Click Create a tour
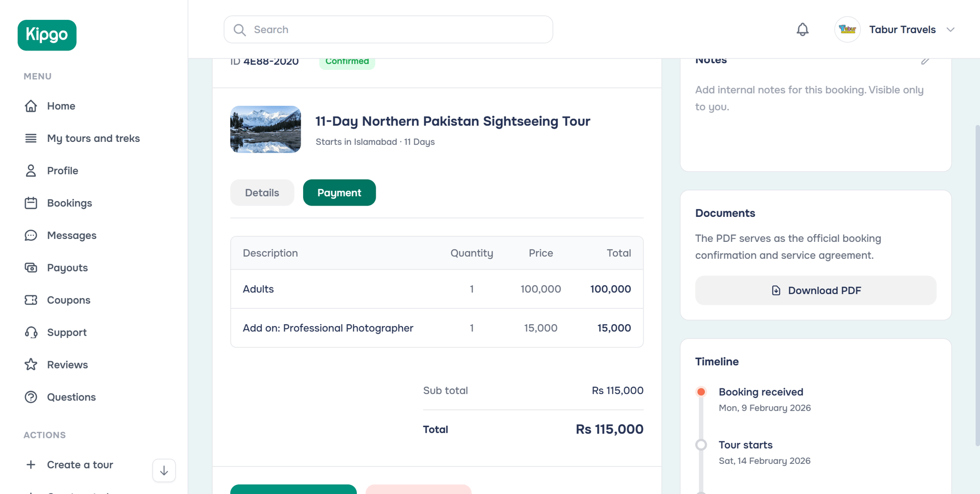Viewport: 980px width, 494px height. [69, 464]
